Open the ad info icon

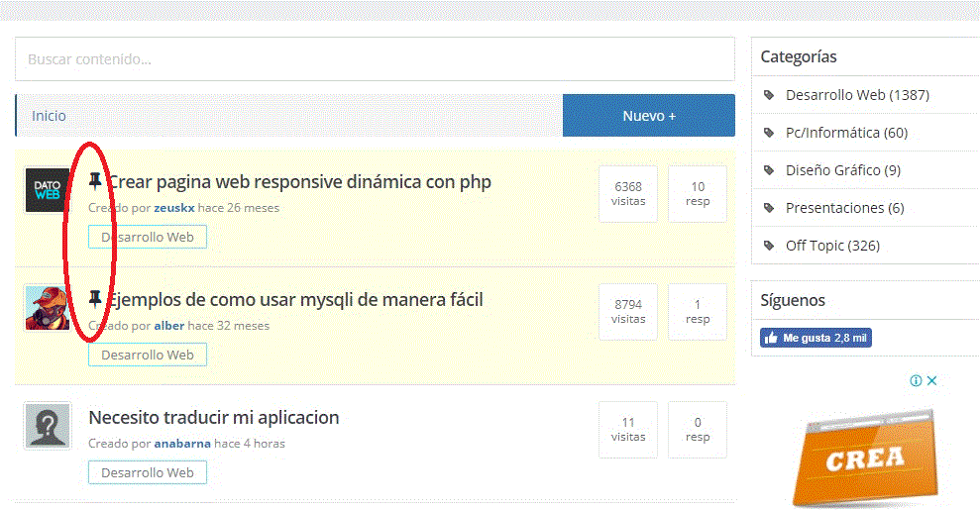[x=917, y=380]
